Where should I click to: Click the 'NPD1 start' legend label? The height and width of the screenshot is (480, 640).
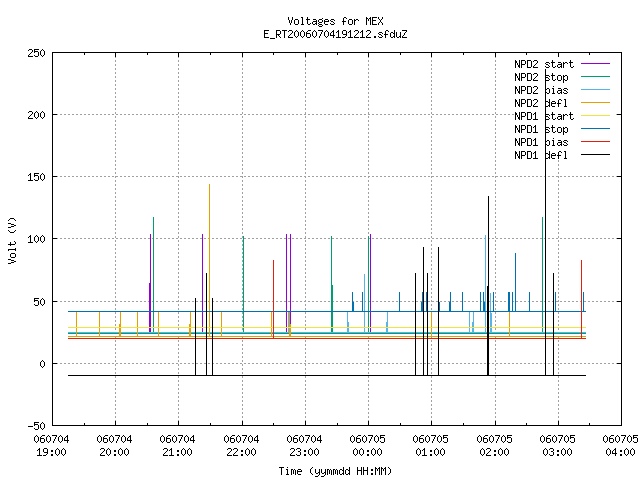tap(544, 116)
